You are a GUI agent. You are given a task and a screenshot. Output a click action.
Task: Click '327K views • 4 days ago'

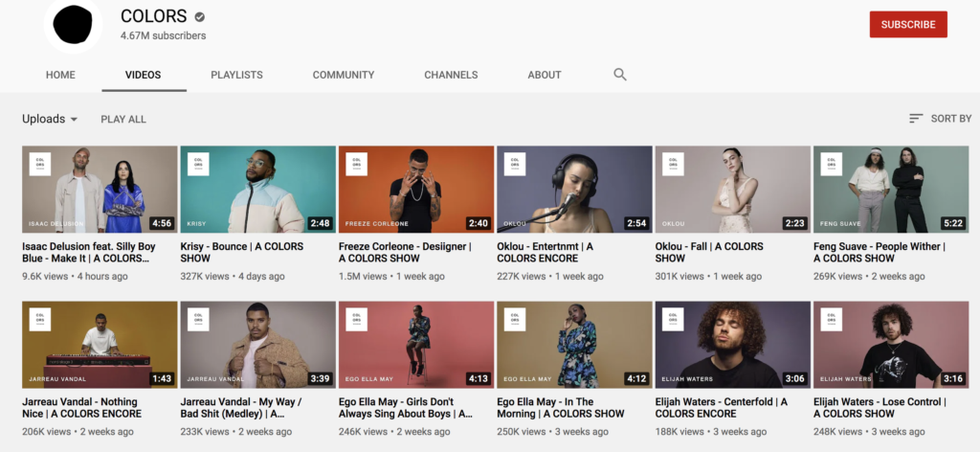click(x=233, y=277)
